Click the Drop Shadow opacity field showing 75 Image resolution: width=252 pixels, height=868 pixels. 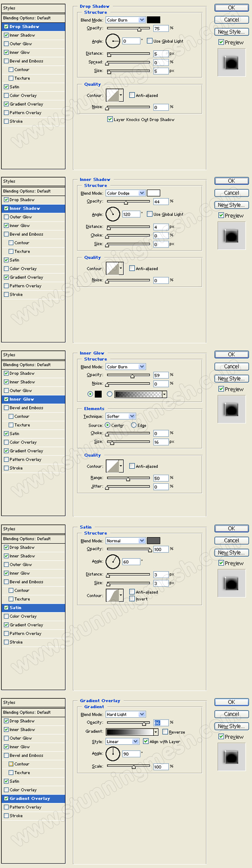[x=161, y=28]
